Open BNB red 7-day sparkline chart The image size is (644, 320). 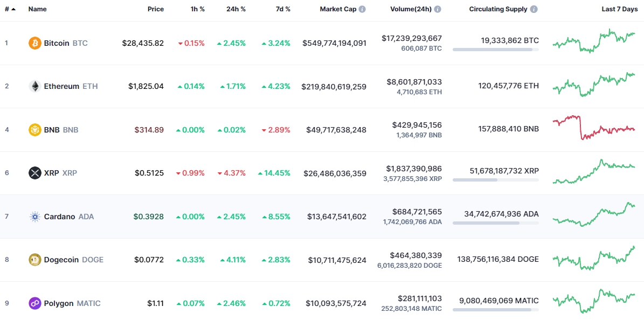(594, 127)
